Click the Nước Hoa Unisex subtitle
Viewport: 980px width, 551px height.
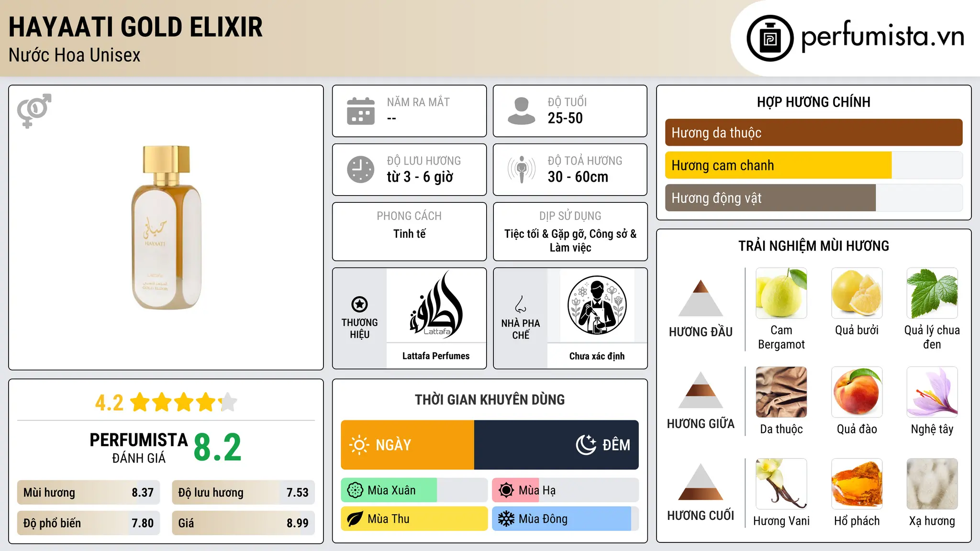coord(75,55)
